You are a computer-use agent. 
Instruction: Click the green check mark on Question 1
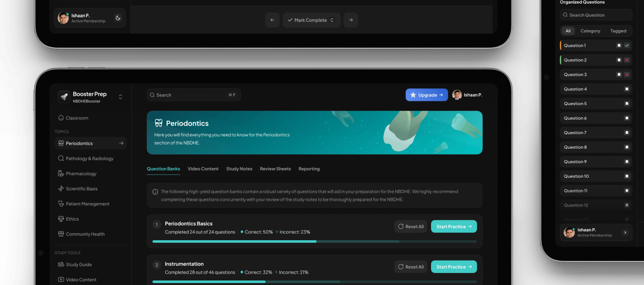click(627, 45)
